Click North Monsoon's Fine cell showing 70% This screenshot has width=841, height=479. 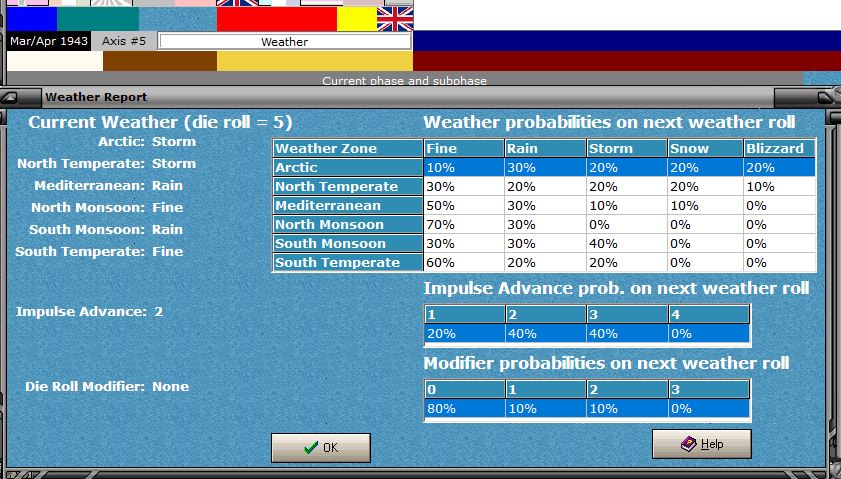(464, 224)
